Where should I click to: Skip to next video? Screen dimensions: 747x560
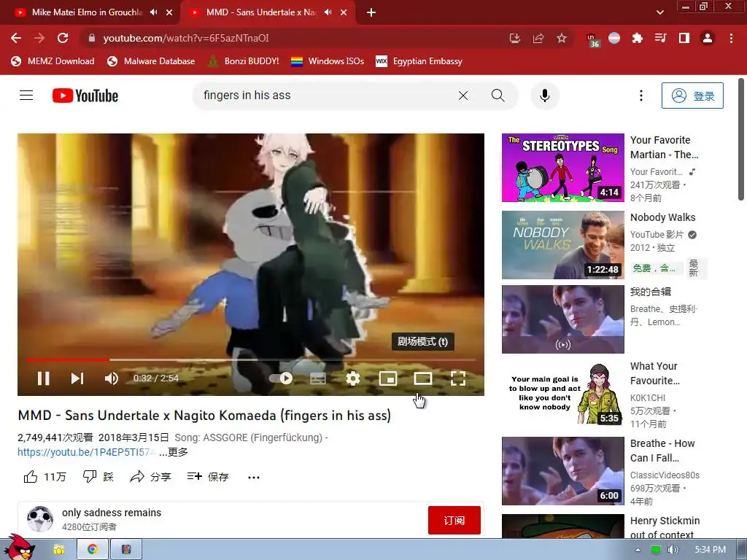(x=77, y=378)
